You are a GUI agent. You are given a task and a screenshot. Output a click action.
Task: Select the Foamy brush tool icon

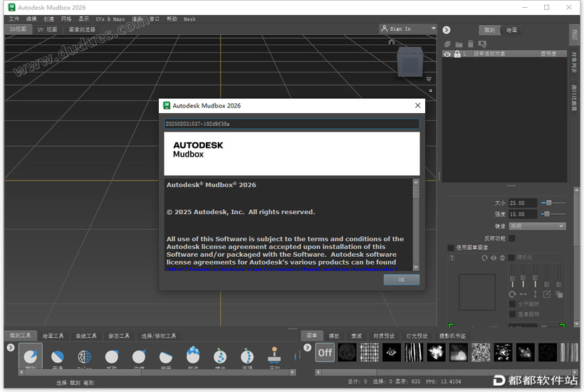coord(193,355)
